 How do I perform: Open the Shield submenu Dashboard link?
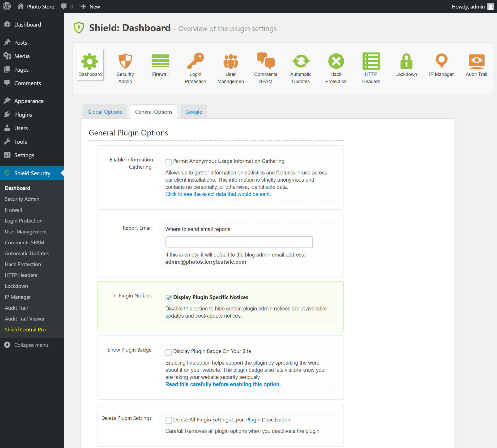18,188
